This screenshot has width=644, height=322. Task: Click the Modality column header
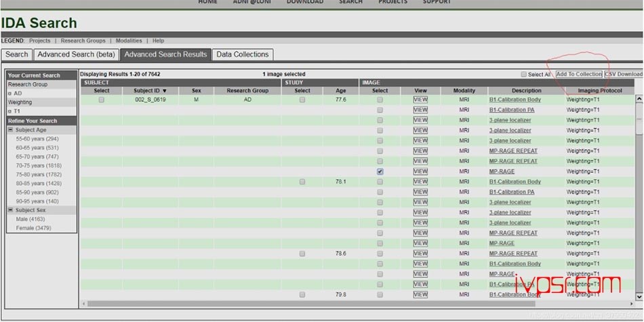464,91
